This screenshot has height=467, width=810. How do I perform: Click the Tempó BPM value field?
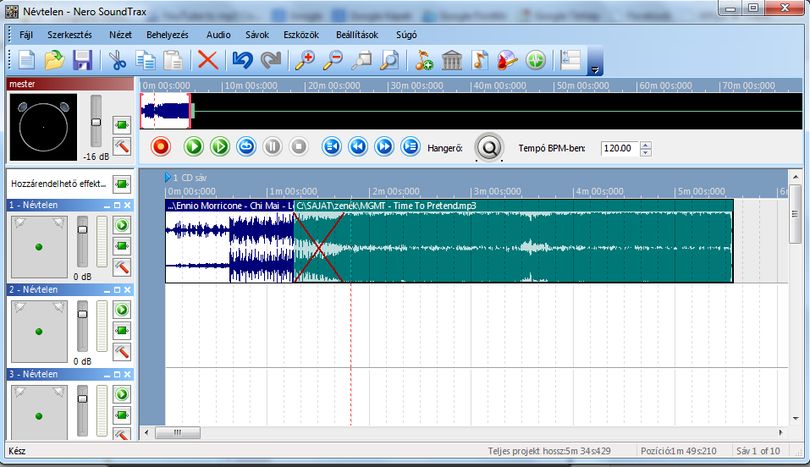pos(619,148)
